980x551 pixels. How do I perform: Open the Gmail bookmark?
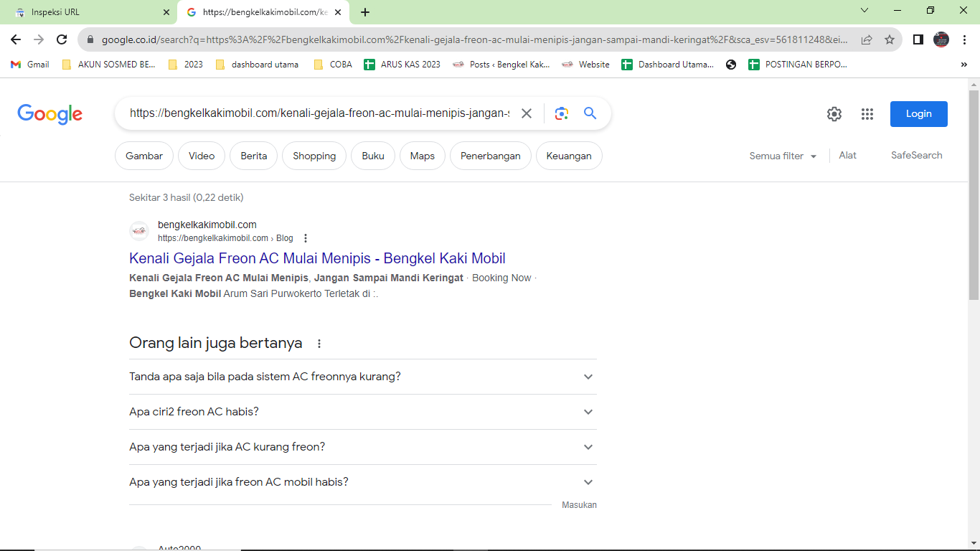(x=30, y=65)
